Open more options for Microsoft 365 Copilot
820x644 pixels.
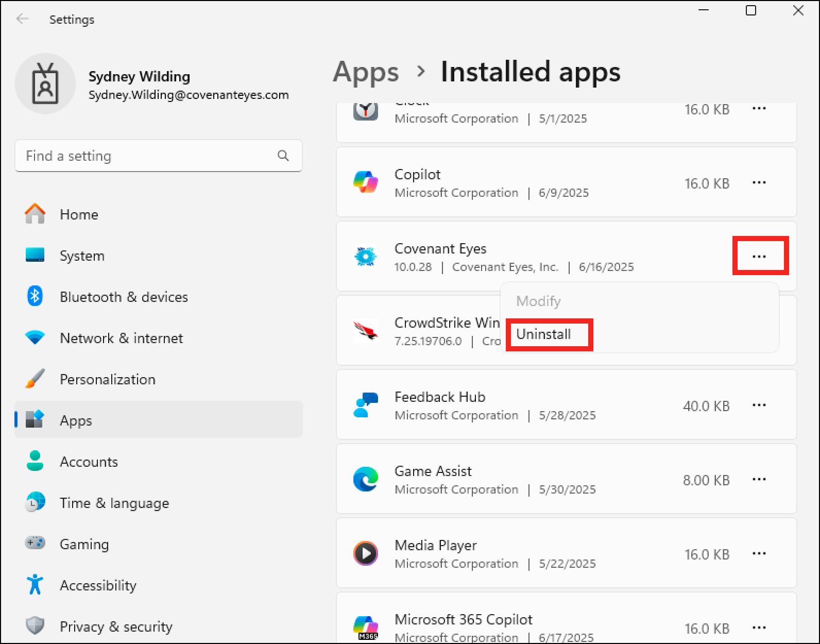pyautogui.click(x=759, y=628)
